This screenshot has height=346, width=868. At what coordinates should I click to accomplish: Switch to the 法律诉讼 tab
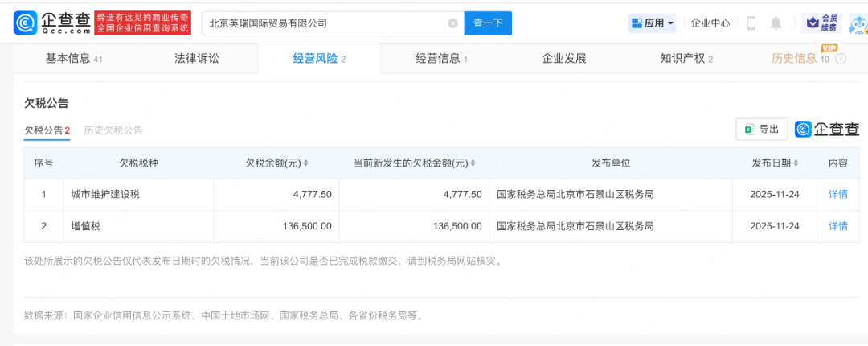[x=196, y=58]
